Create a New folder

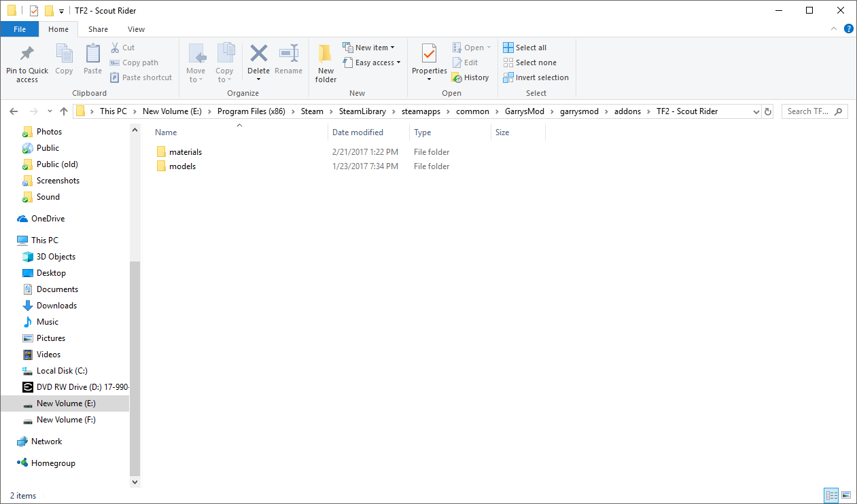click(326, 63)
